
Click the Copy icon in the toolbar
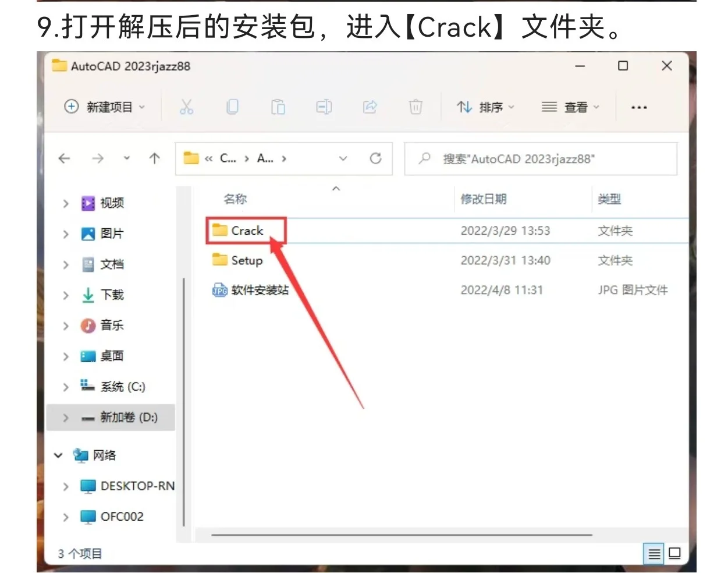233,107
